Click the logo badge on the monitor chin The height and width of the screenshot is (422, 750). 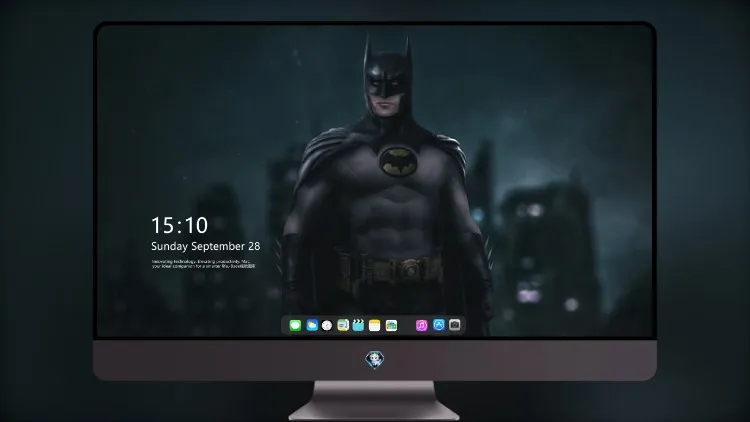point(375,360)
